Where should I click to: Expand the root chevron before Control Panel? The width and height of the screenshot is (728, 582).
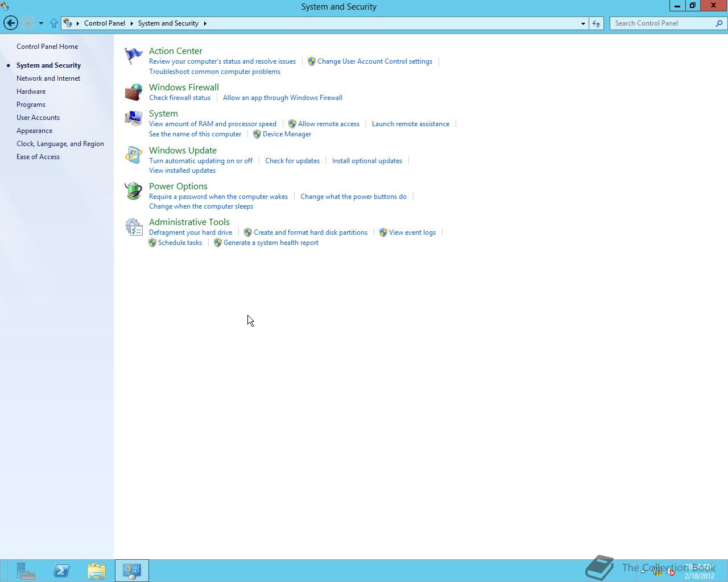tap(78, 23)
